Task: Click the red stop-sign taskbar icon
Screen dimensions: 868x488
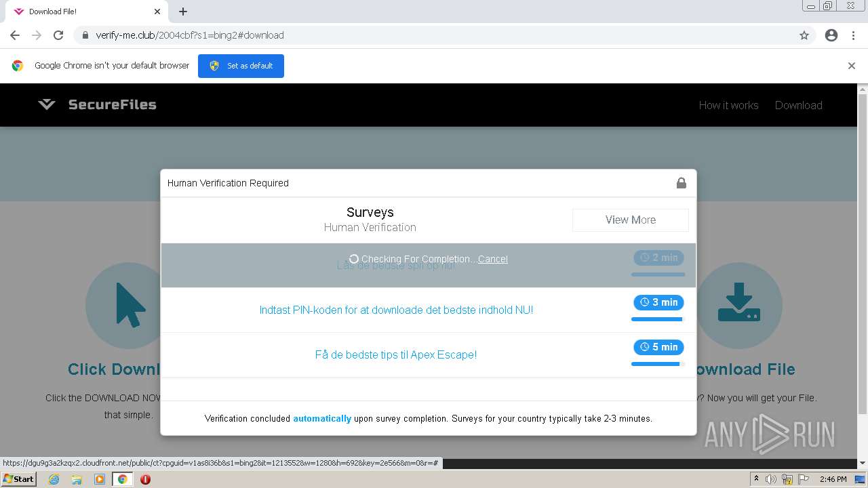Action: click(x=145, y=479)
